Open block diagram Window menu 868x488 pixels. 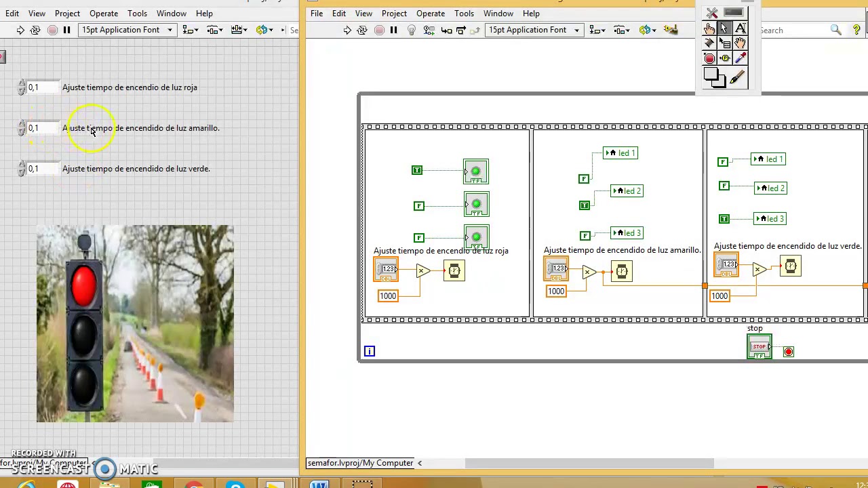[x=498, y=14]
